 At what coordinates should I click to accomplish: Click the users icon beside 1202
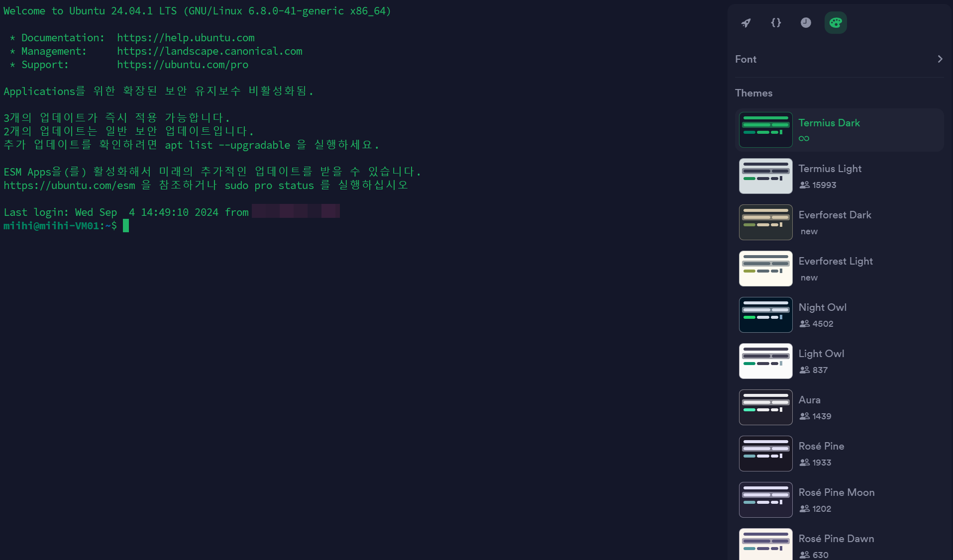(804, 509)
